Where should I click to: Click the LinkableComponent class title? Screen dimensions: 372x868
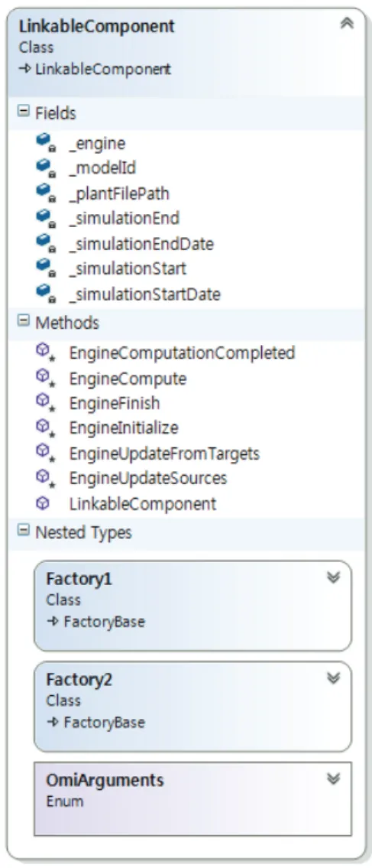(x=97, y=26)
